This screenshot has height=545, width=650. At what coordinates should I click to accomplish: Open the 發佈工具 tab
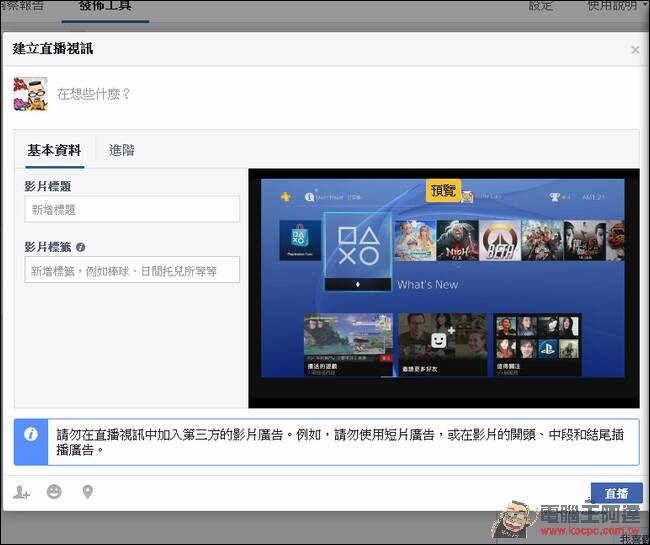point(105,7)
